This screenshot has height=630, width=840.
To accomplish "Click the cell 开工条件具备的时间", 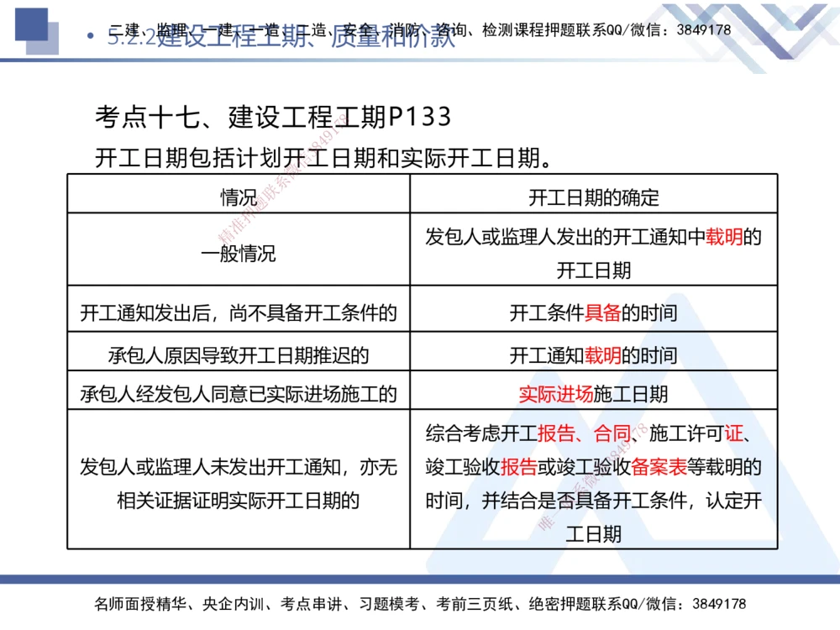I will click(x=593, y=312).
